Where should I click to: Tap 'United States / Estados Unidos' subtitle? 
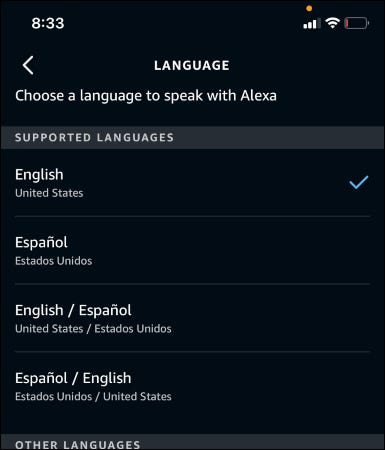(x=93, y=329)
